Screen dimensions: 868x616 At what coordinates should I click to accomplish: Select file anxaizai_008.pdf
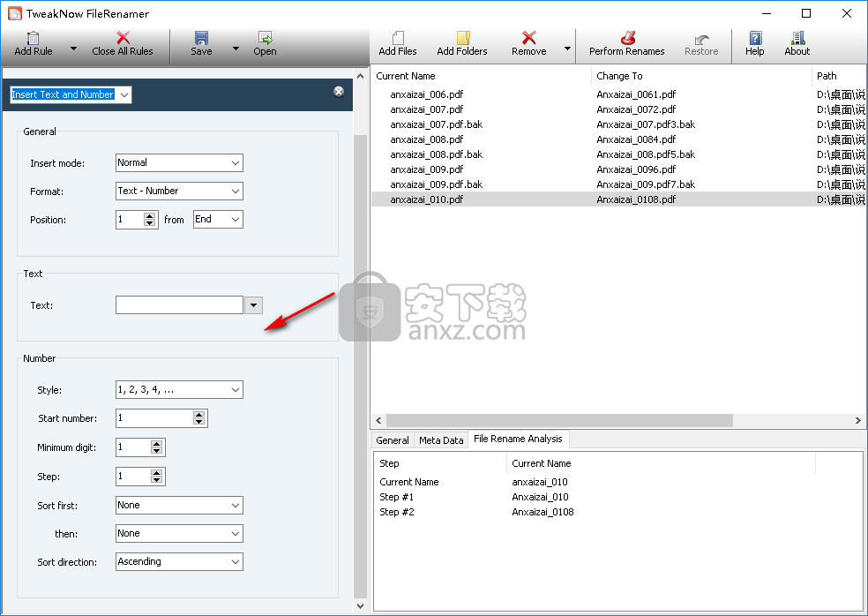427,139
